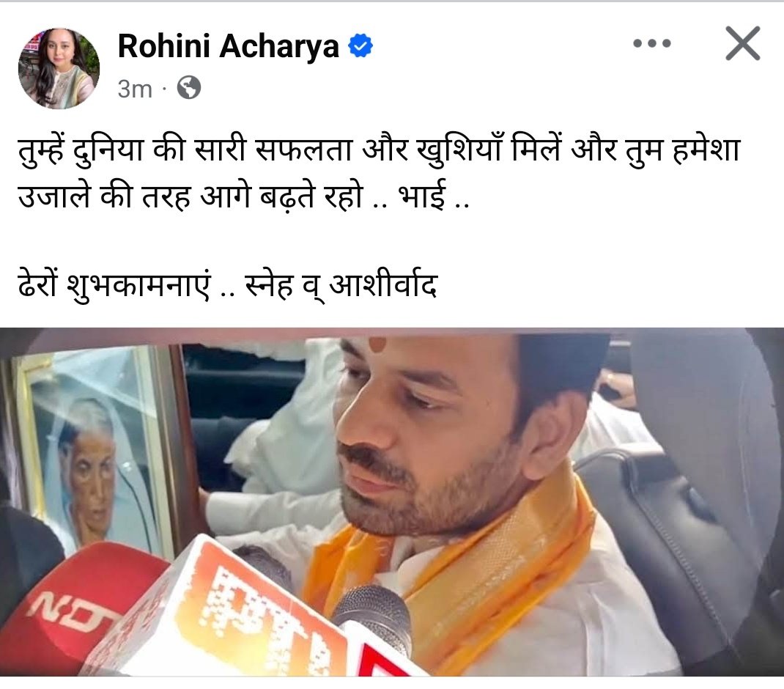This screenshot has width=784, height=689.
Task: Open the three-dot post options menu
Action: (651, 43)
